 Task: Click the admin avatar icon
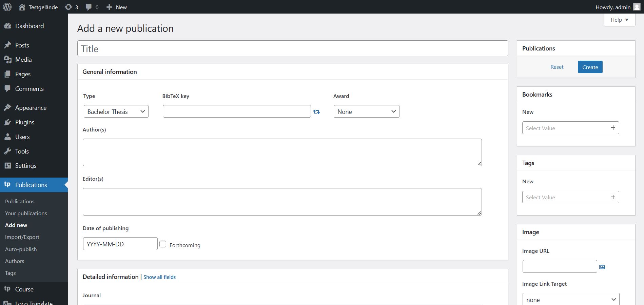(637, 7)
